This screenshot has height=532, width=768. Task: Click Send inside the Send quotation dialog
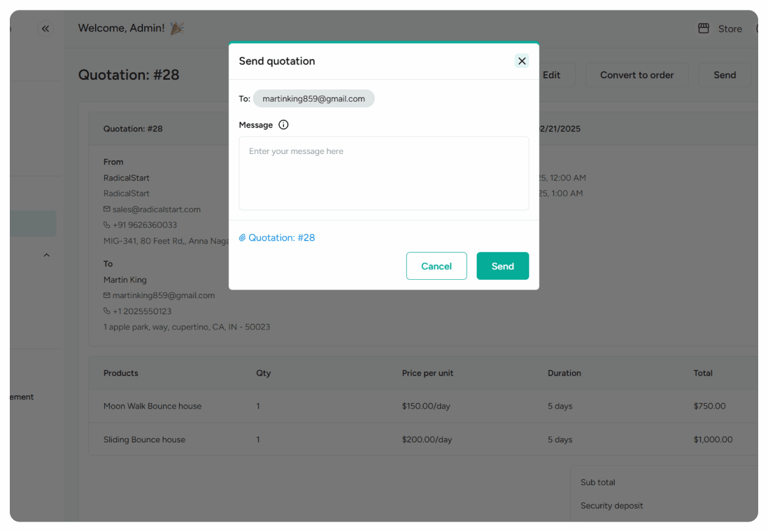click(502, 266)
